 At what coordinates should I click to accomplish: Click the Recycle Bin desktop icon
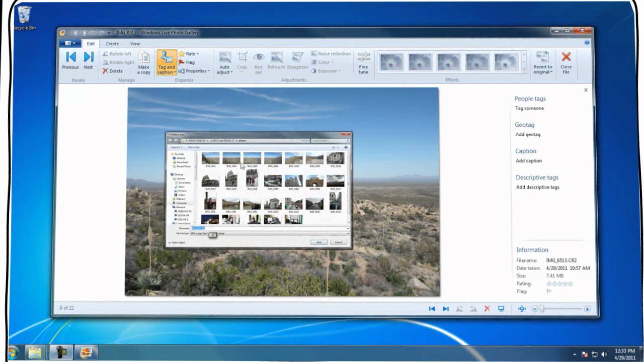pos(24,18)
